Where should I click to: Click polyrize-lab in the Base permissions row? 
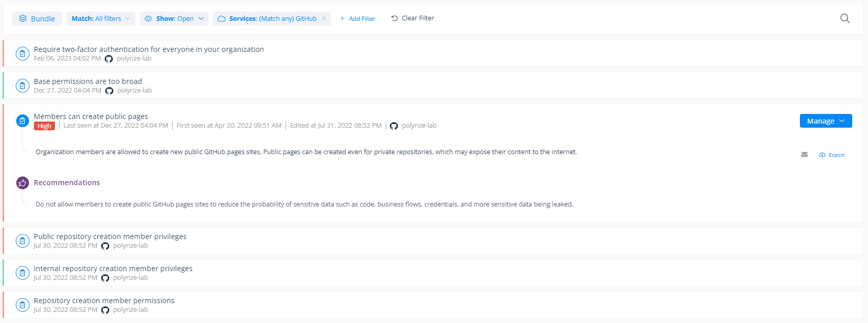coord(135,91)
